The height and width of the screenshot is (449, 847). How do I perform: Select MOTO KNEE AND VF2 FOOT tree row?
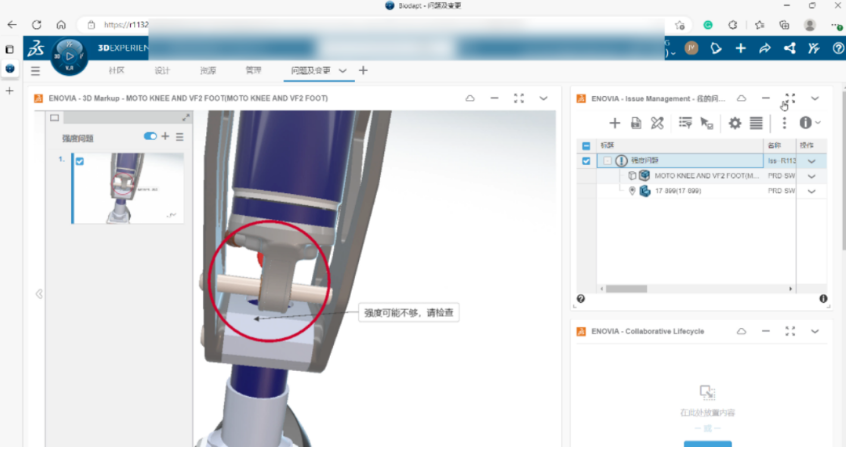click(x=707, y=176)
